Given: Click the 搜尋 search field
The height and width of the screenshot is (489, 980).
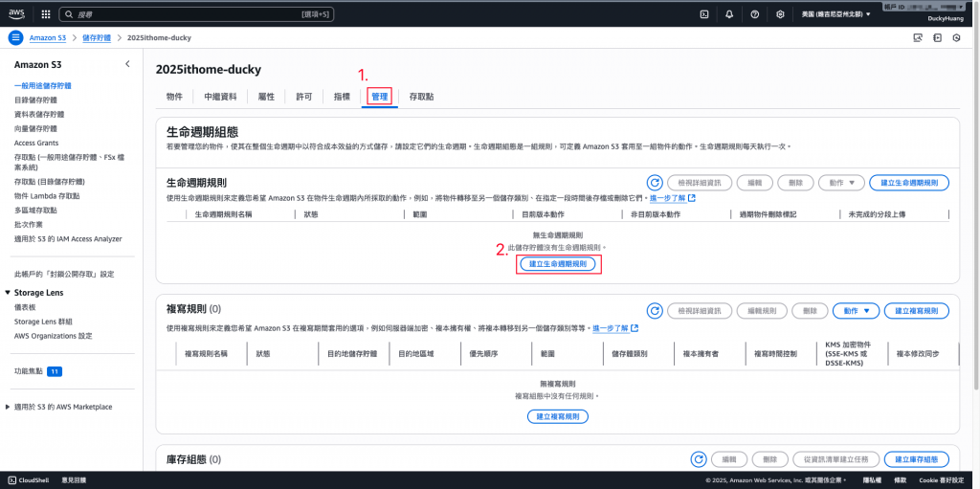Looking at the screenshot, I should pos(197,13).
